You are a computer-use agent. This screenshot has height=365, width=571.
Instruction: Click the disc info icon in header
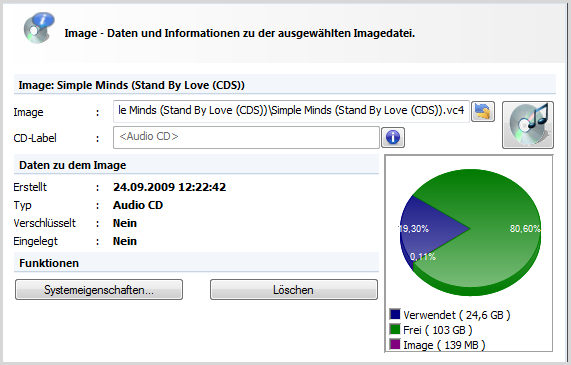click(x=39, y=28)
